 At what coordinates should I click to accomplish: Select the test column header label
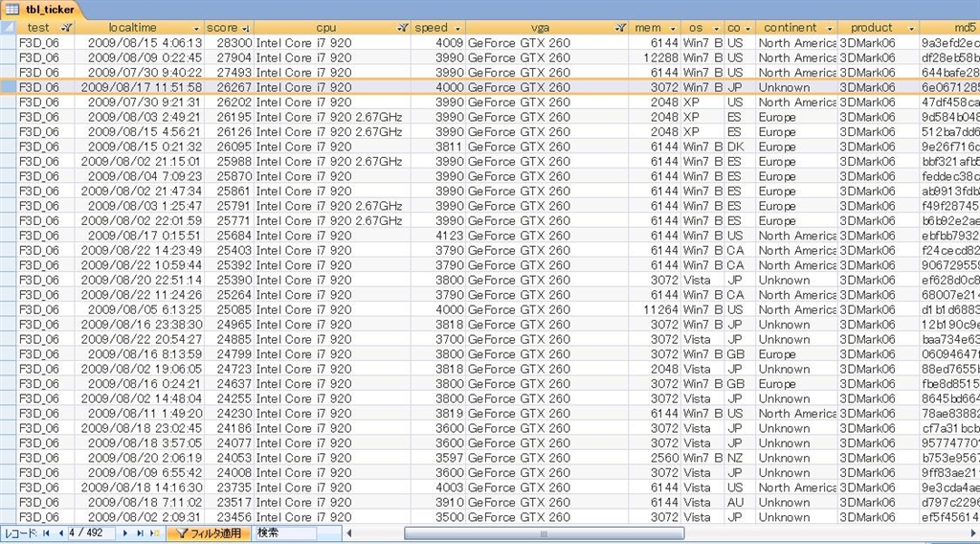coord(38,28)
